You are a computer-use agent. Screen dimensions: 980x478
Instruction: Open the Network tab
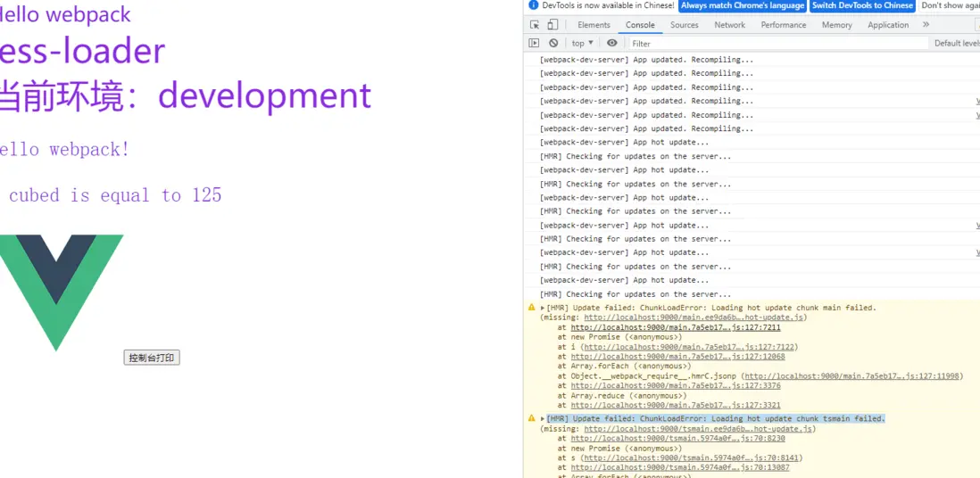pyautogui.click(x=730, y=25)
